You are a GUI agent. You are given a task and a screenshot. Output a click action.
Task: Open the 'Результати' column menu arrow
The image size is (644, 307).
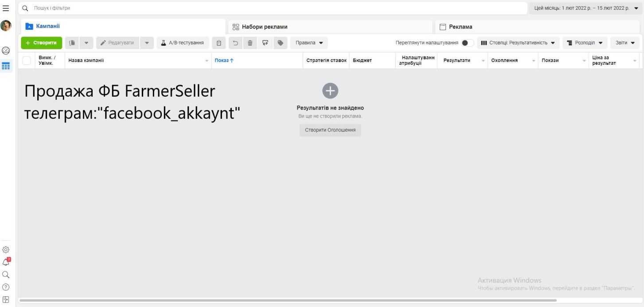point(483,61)
